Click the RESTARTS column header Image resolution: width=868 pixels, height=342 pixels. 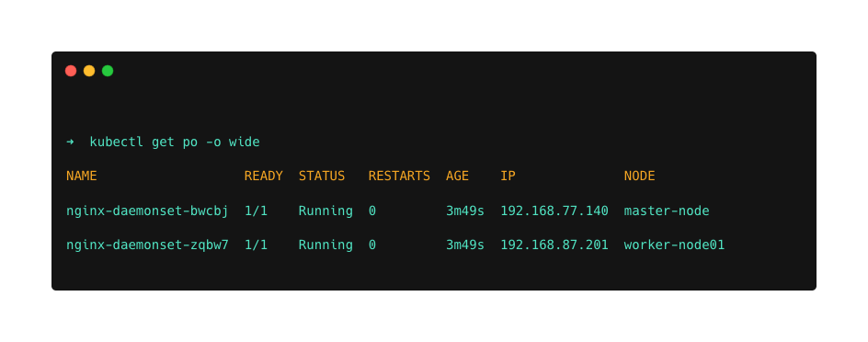pyautogui.click(x=399, y=176)
